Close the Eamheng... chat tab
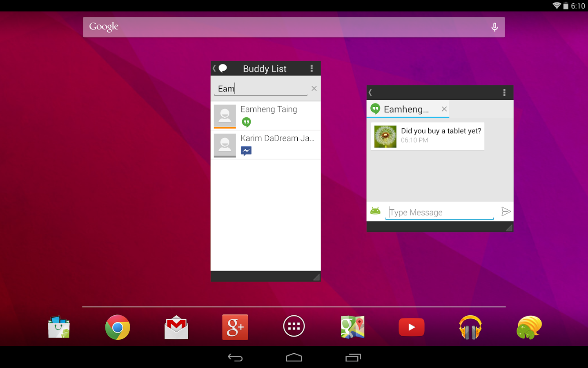The image size is (588, 368). click(444, 109)
